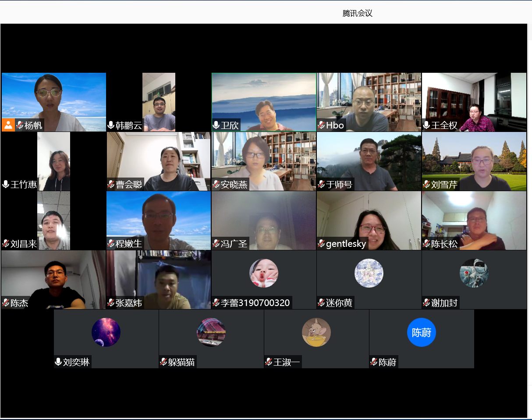Open 曹会聪's video feed
532x420 pixels.
159,161
